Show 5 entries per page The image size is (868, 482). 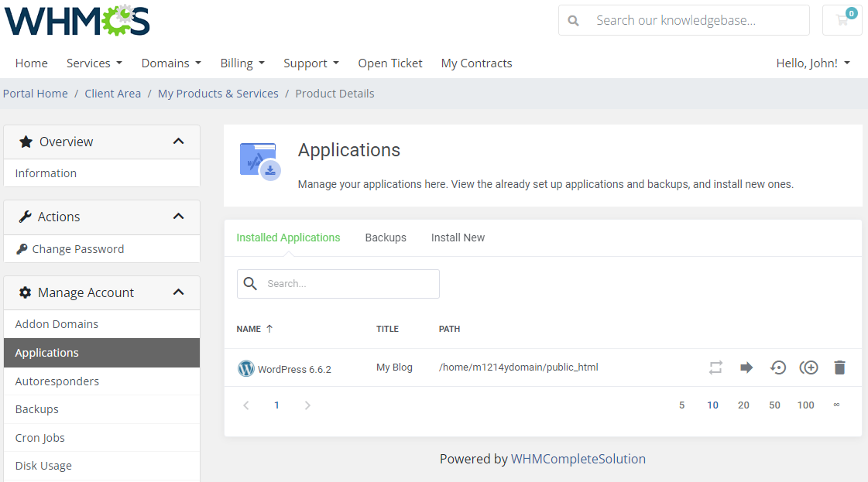click(x=682, y=405)
